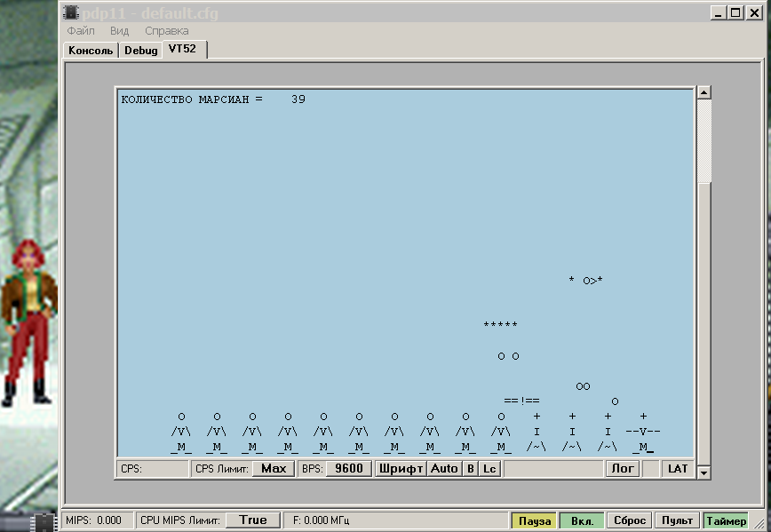771x532 pixels.
Task: Open the Справка menu
Action: pyautogui.click(x=167, y=31)
